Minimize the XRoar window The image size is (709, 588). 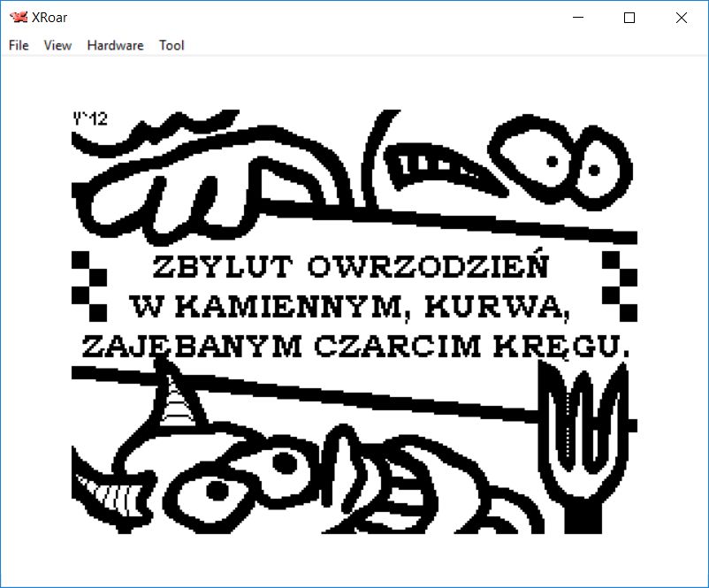pos(579,18)
